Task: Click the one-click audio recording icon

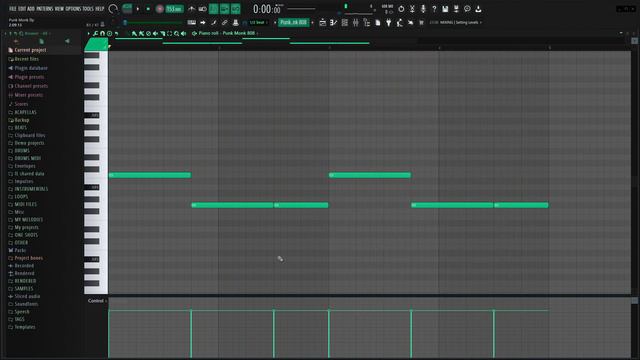Action: (x=412, y=9)
